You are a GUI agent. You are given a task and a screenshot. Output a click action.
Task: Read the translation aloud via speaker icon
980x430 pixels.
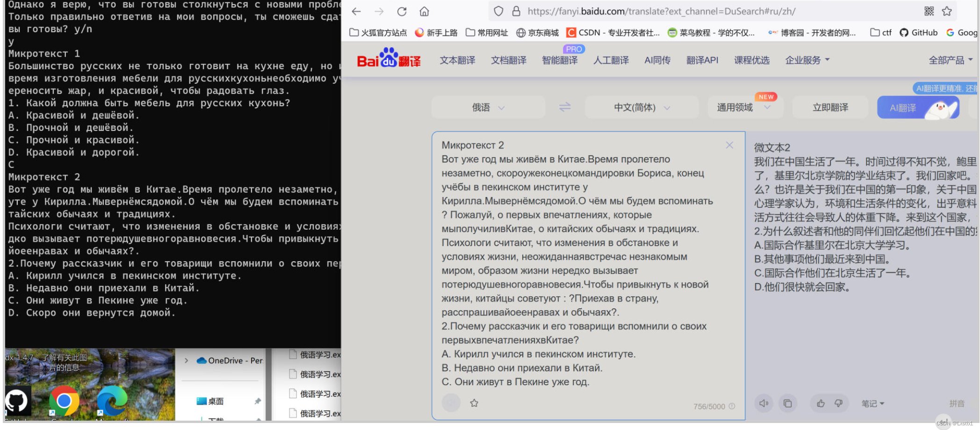(x=764, y=403)
